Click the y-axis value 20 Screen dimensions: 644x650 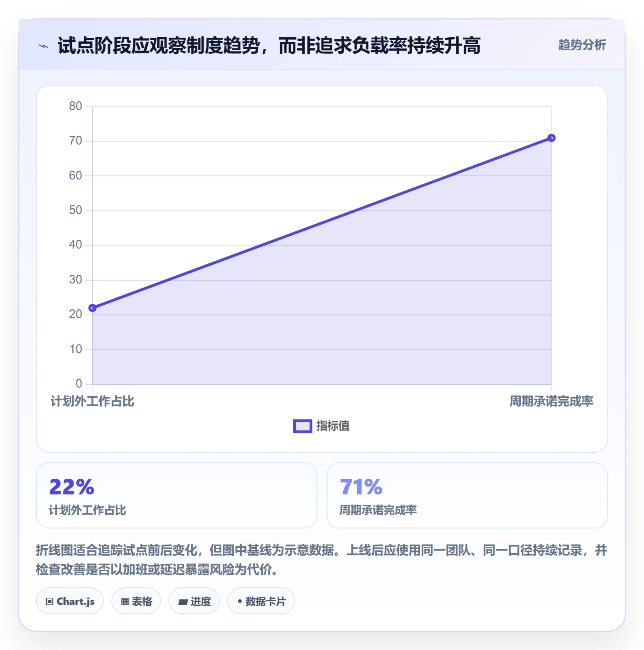75,314
